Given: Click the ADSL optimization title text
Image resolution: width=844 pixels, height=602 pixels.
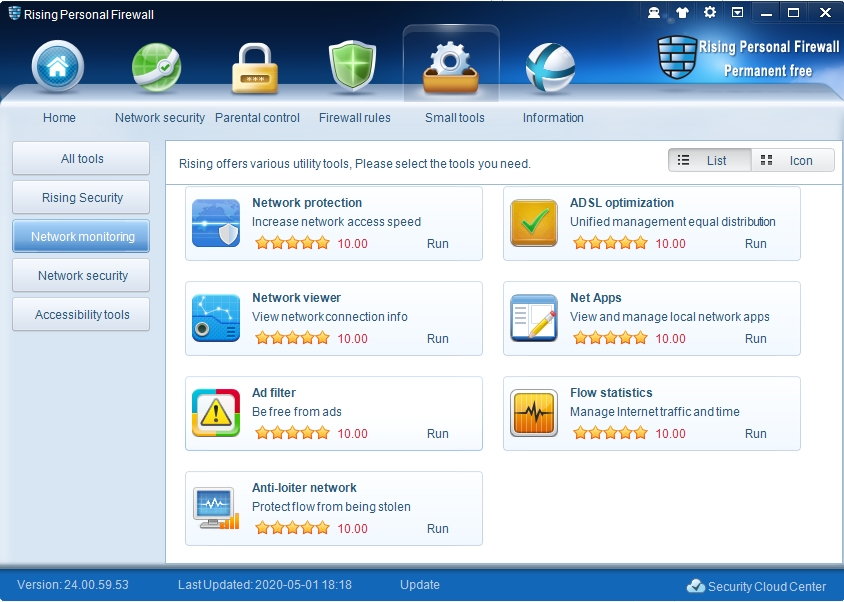Looking at the screenshot, I should 622,202.
